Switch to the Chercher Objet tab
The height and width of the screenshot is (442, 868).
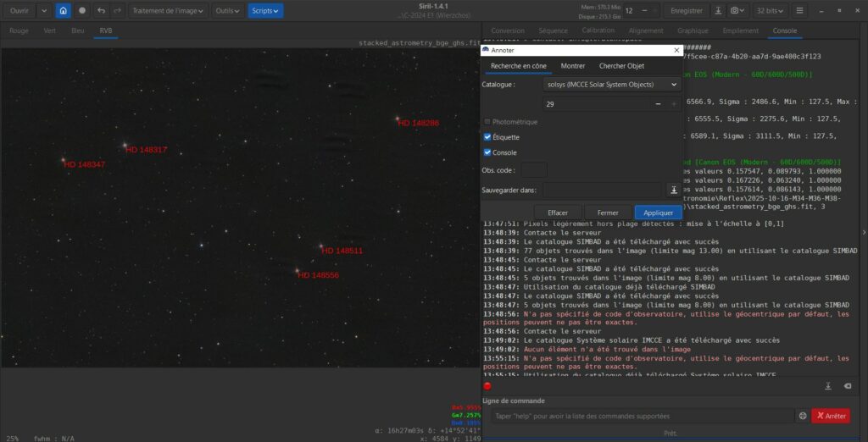tap(621, 66)
